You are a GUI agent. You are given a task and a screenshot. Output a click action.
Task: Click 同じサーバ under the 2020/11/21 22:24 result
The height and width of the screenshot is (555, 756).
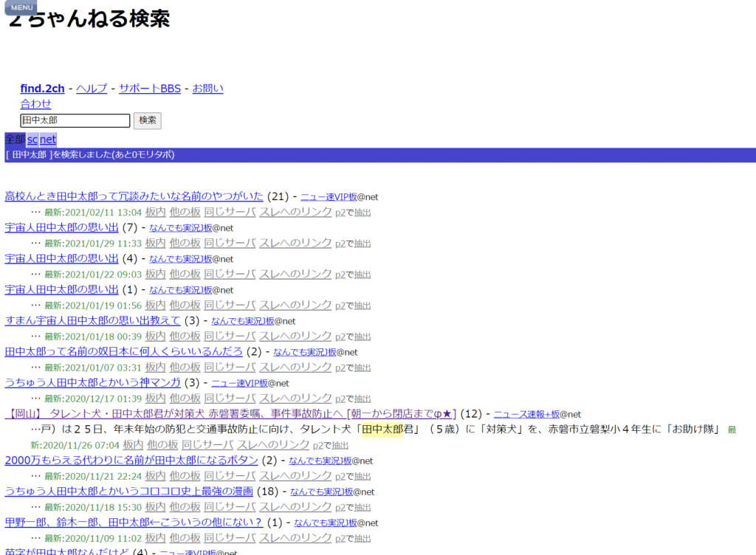click(230, 476)
